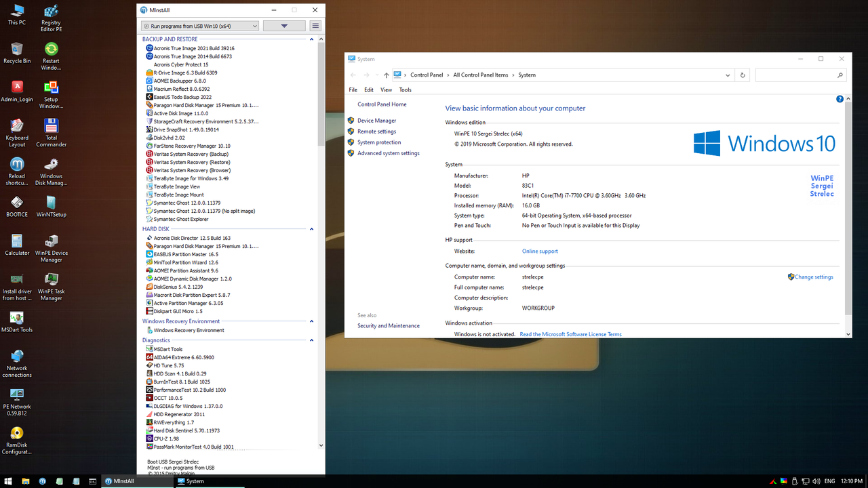868x488 pixels.
Task: Open WinNTSetup desktop shortcut
Action: tap(51, 207)
